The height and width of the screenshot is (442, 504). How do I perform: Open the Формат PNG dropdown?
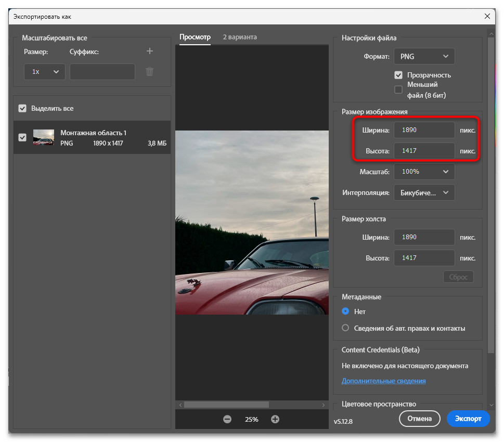click(424, 56)
